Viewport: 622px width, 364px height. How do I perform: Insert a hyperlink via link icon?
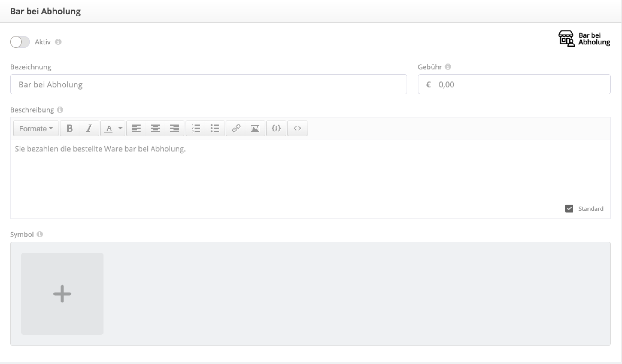click(x=236, y=128)
